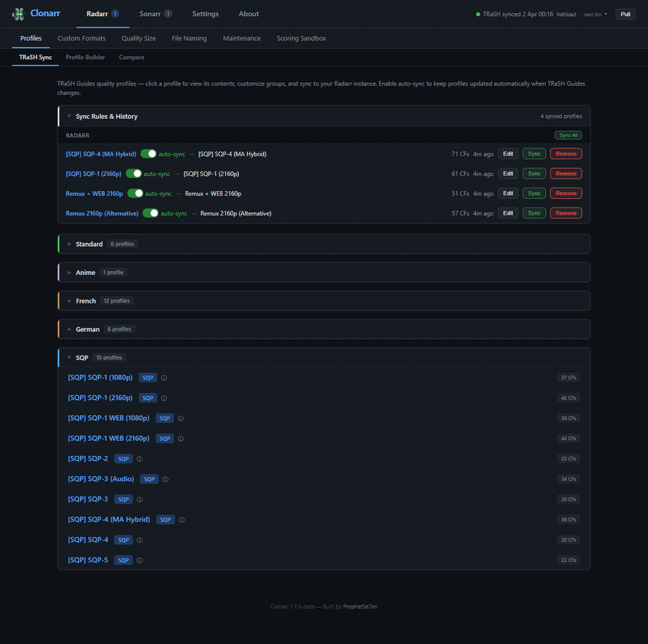
Task: Click the Pull button
Action: 625,14
